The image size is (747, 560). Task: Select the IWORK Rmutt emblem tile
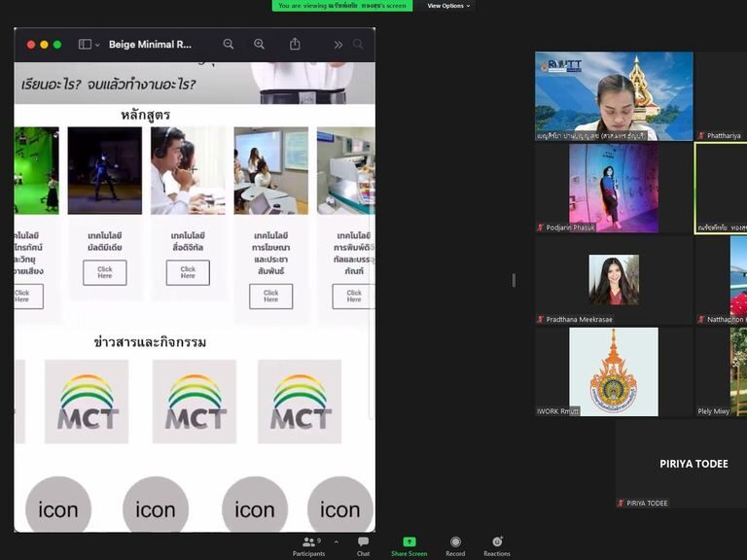pos(614,372)
